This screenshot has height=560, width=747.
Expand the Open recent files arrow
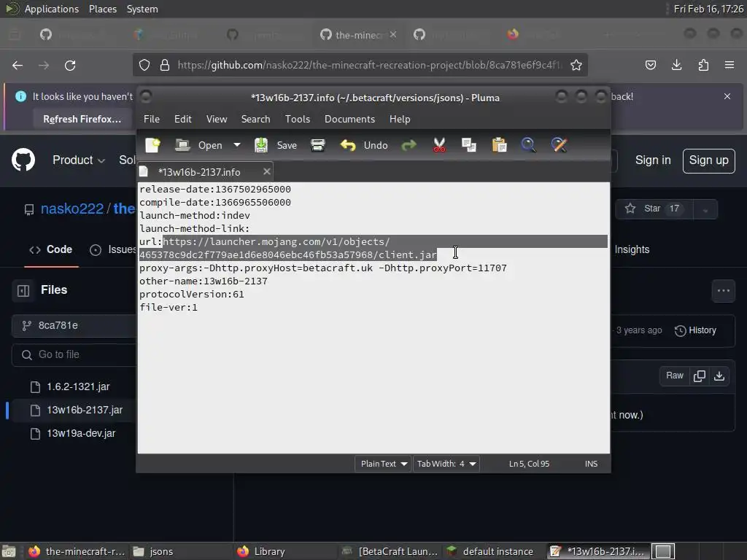[237, 145]
